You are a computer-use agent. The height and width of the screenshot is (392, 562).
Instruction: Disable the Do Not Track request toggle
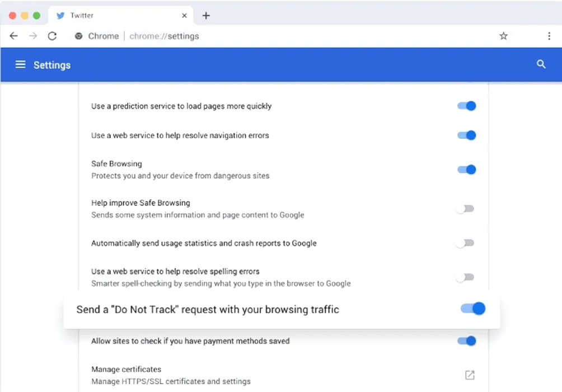coord(473,309)
